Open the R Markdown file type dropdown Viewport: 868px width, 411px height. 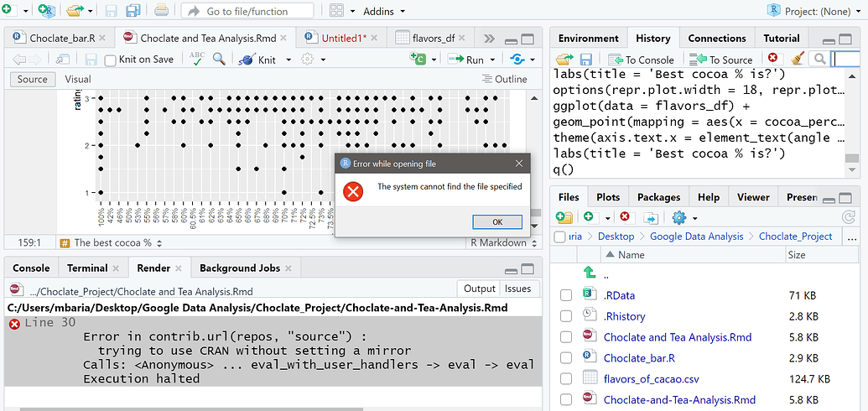[504, 242]
